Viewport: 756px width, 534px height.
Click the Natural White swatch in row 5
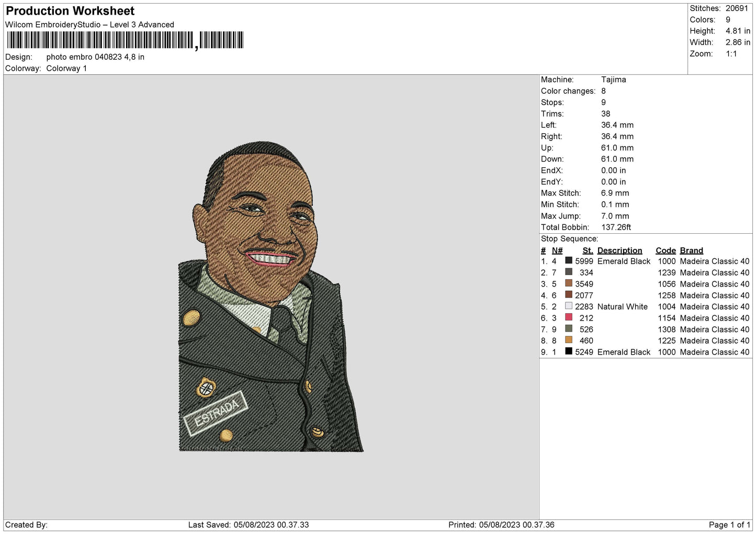click(569, 306)
